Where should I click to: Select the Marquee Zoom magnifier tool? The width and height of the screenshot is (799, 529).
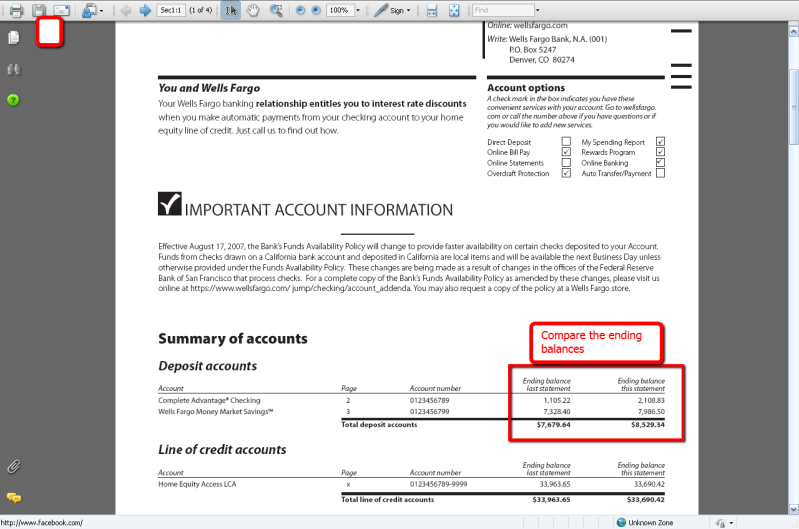point(276,10)
